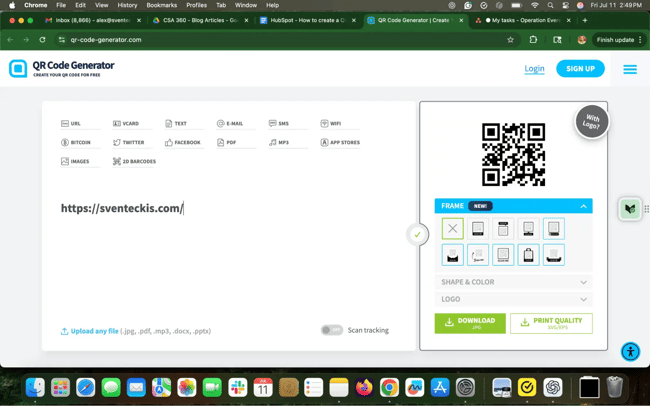Select the no-frame X option
The width and height of the screenshot is (650, 406).
452,229
